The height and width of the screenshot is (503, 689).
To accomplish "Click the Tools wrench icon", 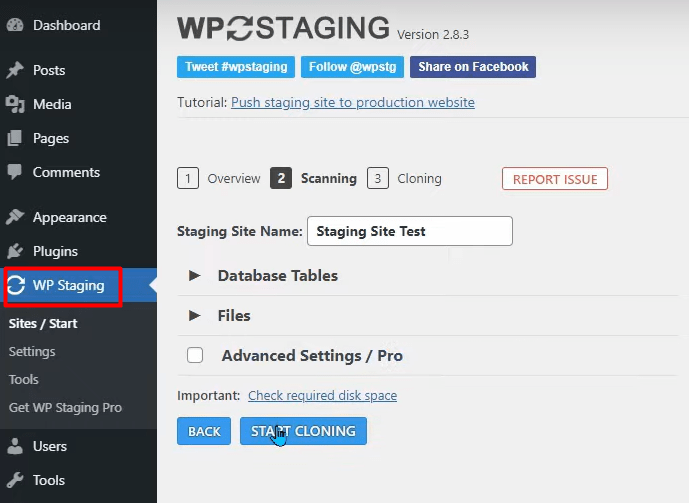I will point(15,480).
